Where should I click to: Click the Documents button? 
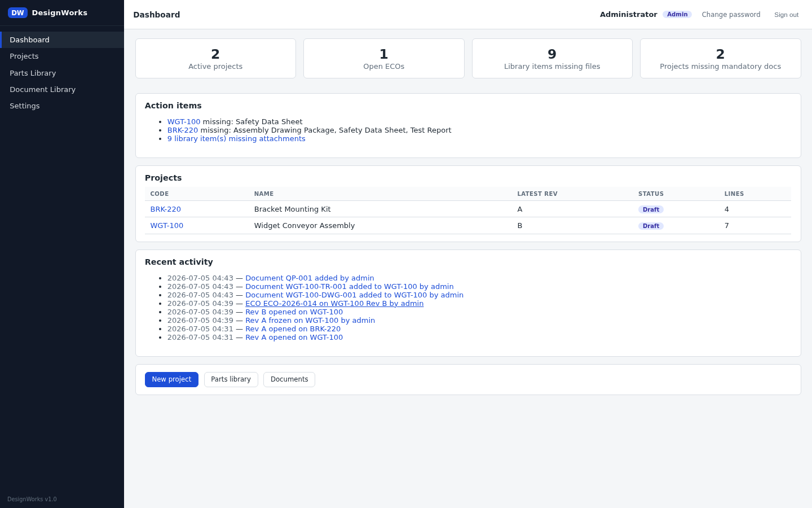click(x=289, y=379)
